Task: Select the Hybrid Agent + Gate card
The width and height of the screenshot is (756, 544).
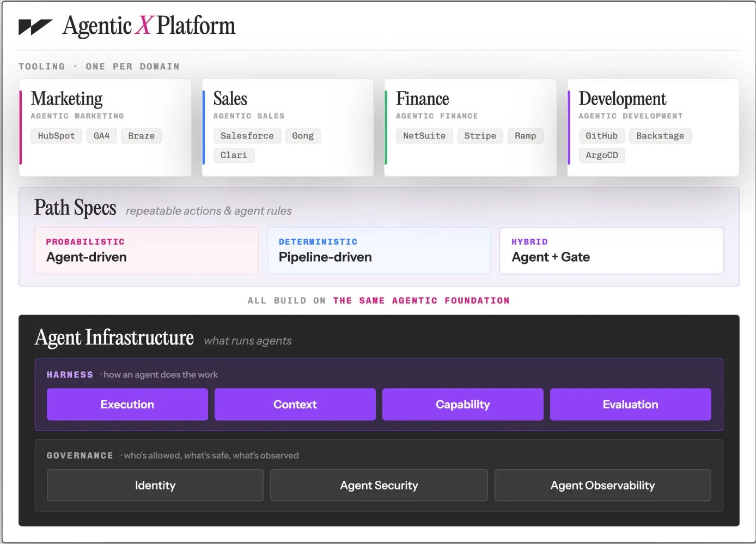Action: coord(612,251)
